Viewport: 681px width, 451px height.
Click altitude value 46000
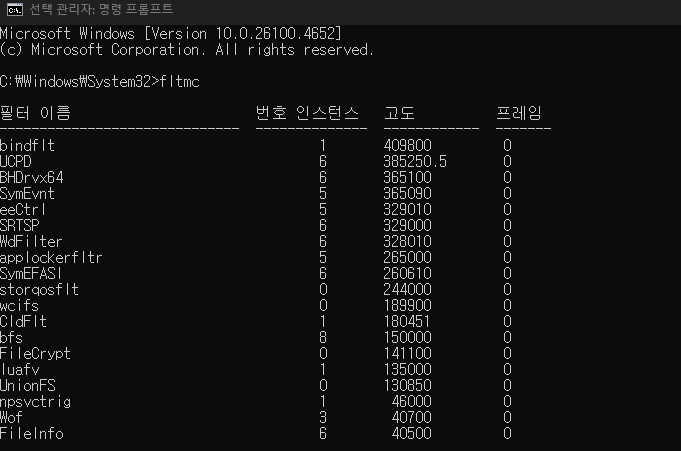click(411, 401)
